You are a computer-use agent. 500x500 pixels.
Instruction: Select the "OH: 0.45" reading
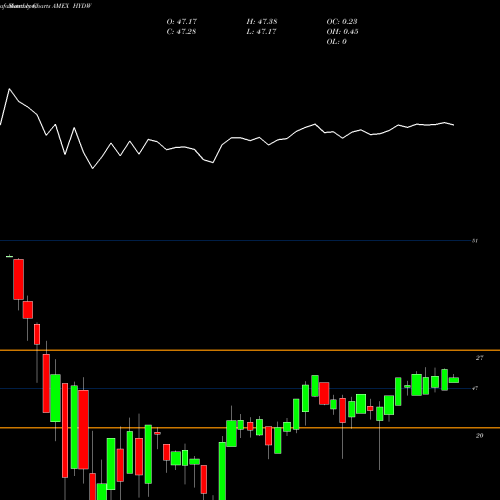pyautogui.click(x=343, y=32)
